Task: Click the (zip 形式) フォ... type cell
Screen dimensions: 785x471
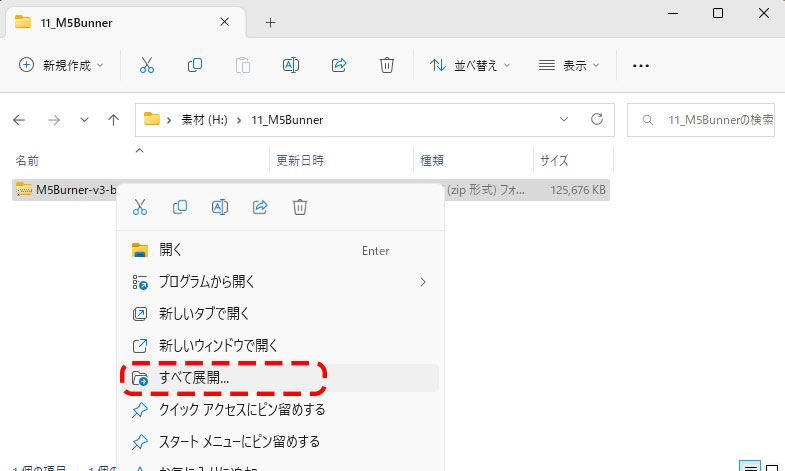Action: (x=486, y=190)
